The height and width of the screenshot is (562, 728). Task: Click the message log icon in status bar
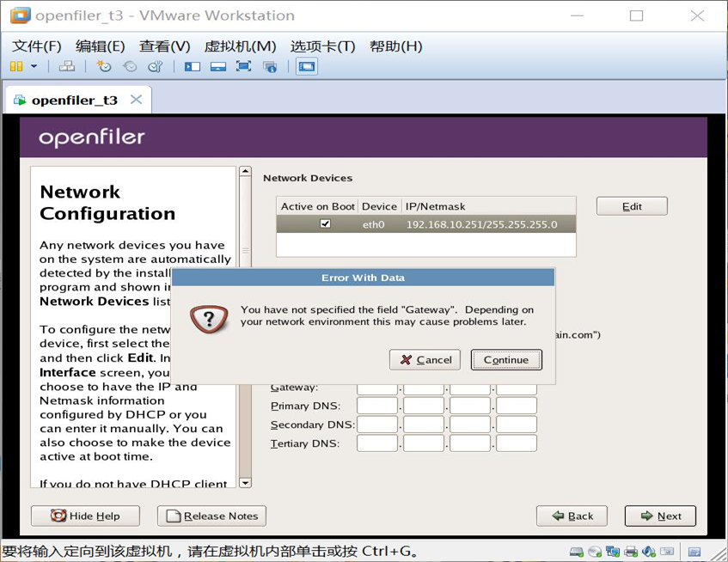coord(694,552)
